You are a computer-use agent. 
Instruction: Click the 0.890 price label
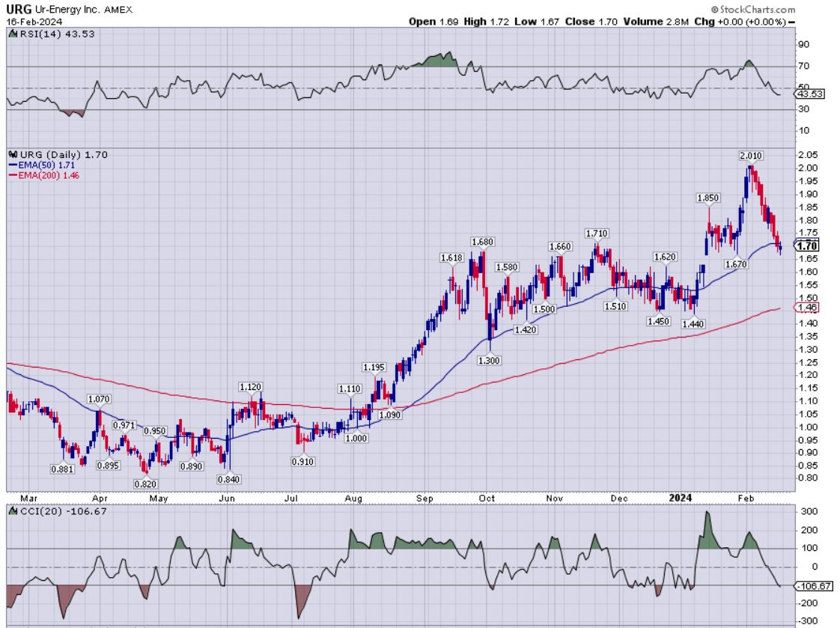pos(191,466)
